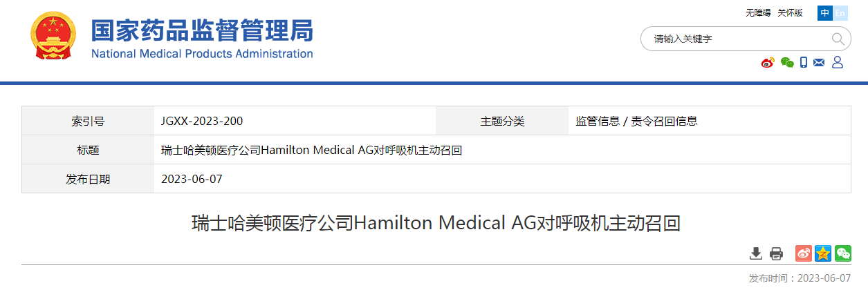Open the user account icon

[838, 63]
